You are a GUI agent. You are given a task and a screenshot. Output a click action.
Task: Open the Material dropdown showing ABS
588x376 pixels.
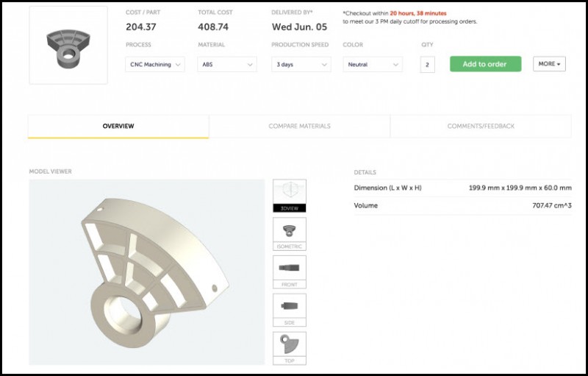coord(227,65)
